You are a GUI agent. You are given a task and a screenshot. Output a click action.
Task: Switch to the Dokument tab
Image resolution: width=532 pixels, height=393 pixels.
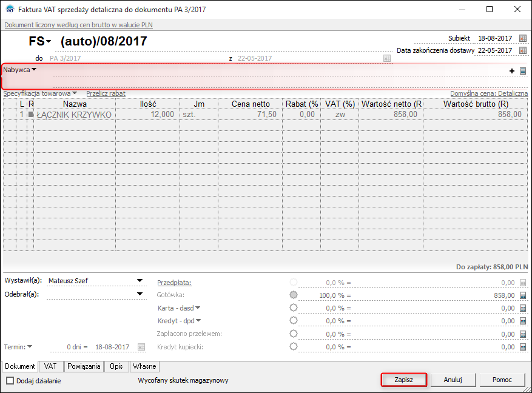click(19, 366)
